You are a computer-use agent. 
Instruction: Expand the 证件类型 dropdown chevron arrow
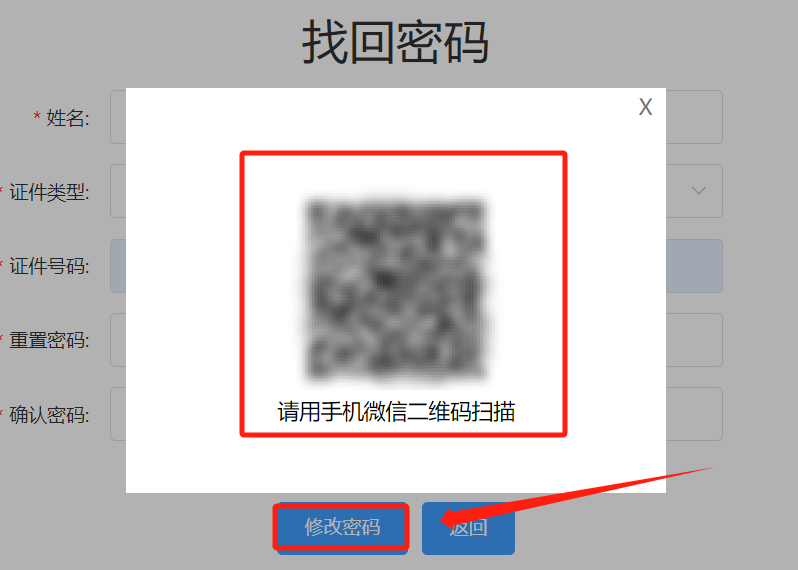click(699, 190)
